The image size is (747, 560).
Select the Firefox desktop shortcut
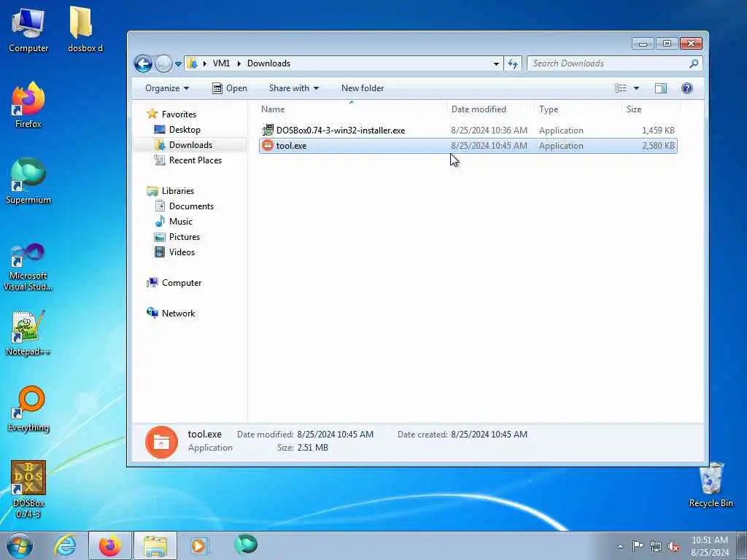point(28,105)
